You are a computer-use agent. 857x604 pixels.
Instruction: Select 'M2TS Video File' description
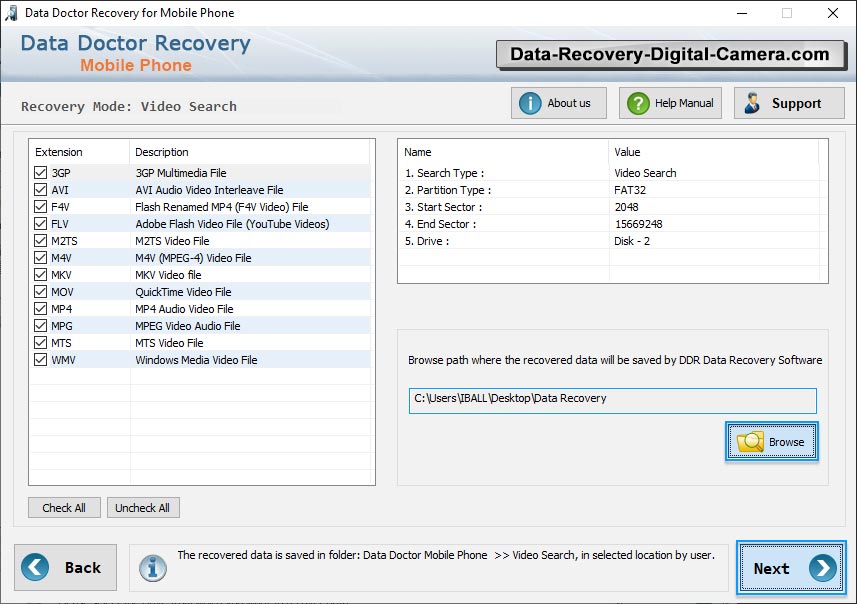(172, 241)
